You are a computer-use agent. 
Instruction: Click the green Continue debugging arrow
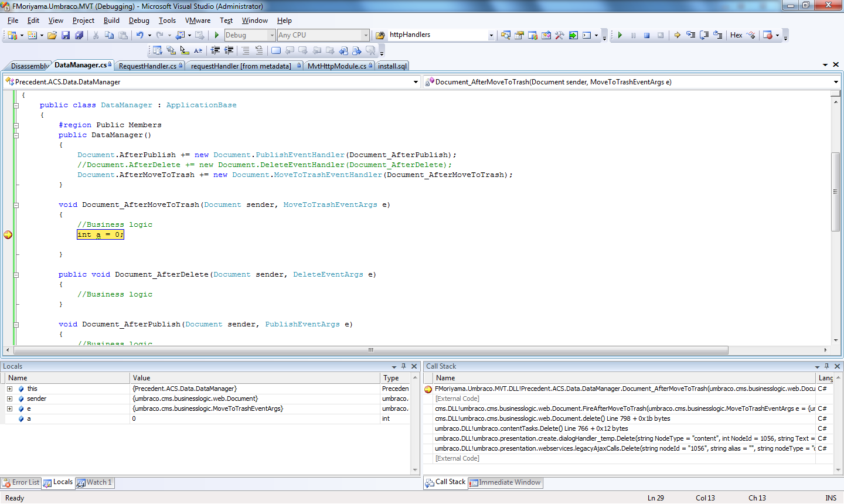620,35
